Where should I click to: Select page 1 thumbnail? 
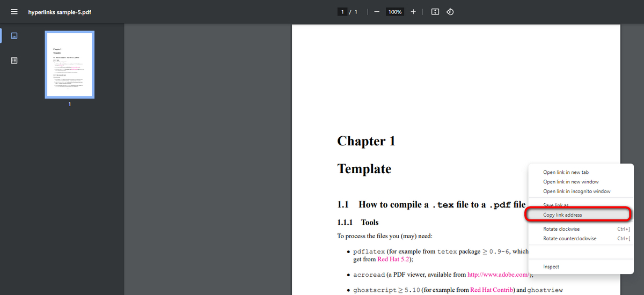(x=70, y=65)
